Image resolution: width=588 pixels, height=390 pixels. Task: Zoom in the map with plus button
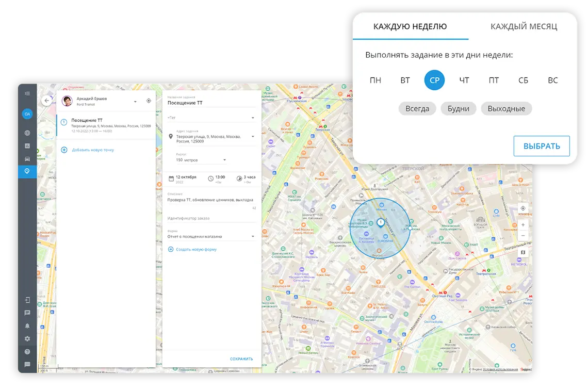[x=523, y=225]
